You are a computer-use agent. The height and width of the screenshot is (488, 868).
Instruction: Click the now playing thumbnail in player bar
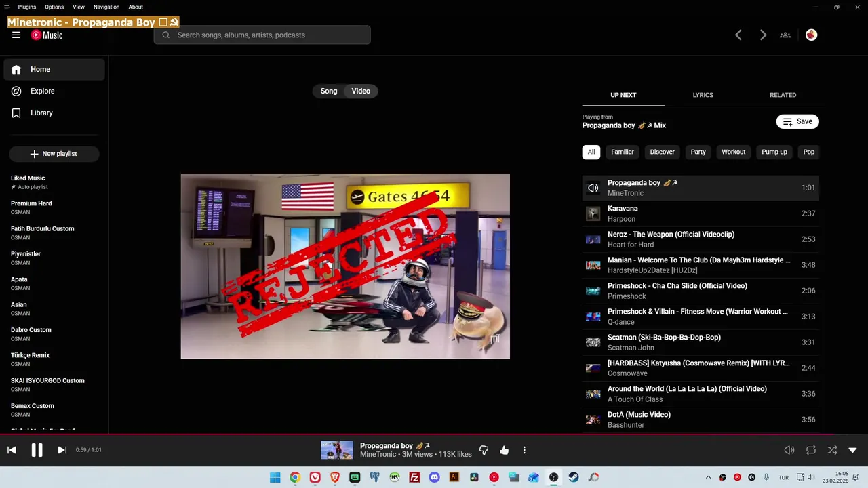337,450
